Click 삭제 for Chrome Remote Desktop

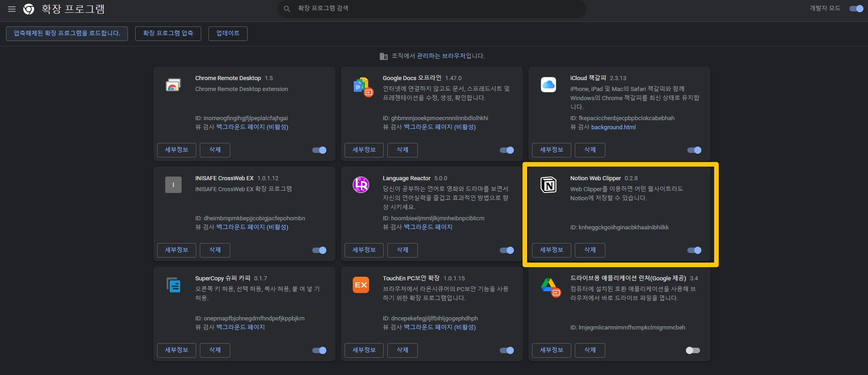215,150
